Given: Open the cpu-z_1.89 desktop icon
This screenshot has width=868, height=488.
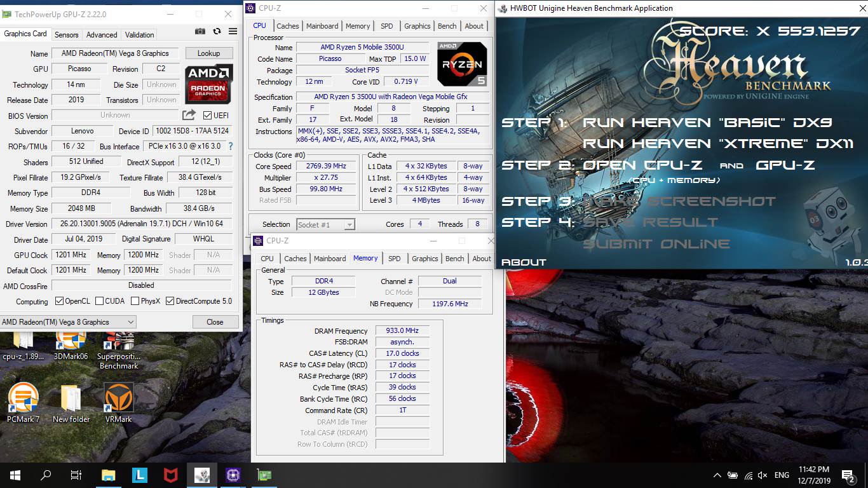Looking at the screenshot, I should tap(23, 346).
